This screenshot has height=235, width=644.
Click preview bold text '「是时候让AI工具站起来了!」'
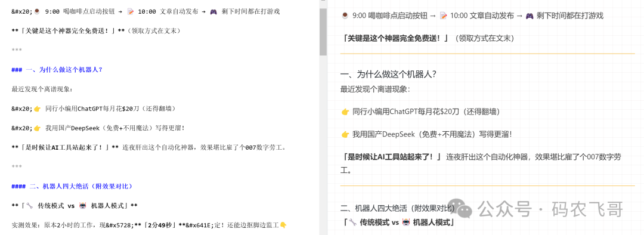(392, 156)
